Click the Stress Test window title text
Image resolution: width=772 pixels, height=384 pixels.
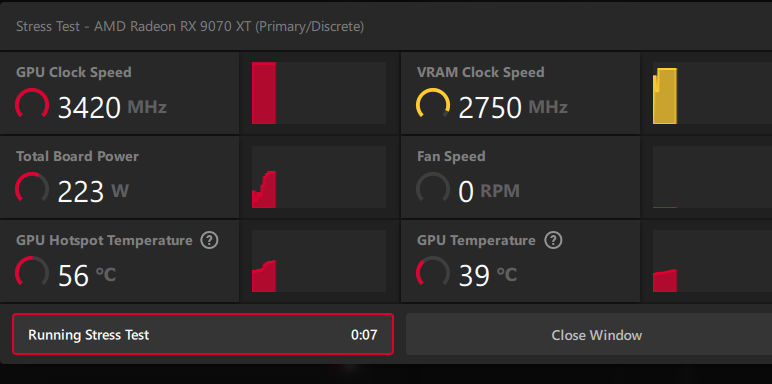point(190,27)
